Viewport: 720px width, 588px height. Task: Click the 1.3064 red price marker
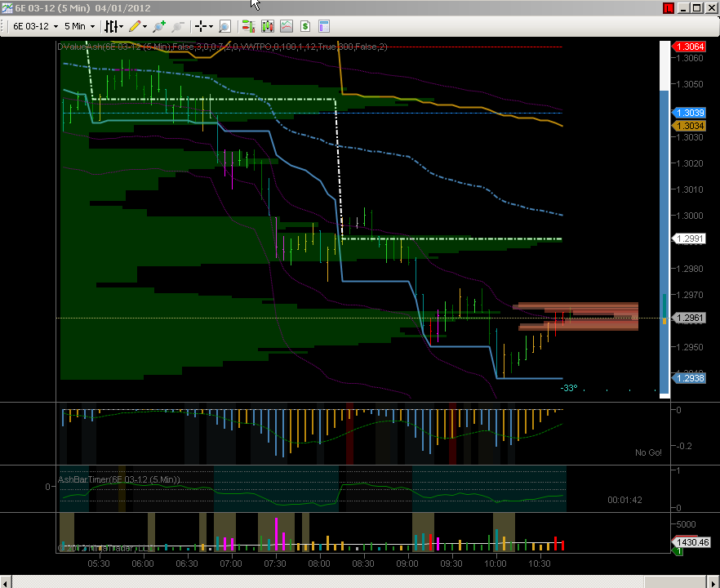[689, 47]
